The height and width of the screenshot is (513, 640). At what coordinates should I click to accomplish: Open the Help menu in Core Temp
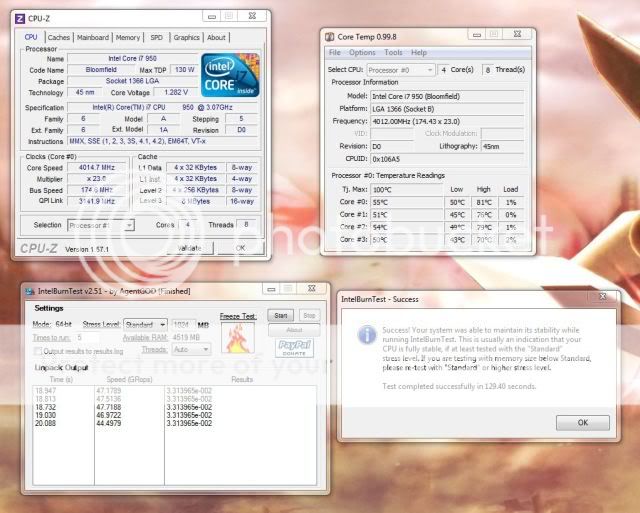click(x=419, y=53)
